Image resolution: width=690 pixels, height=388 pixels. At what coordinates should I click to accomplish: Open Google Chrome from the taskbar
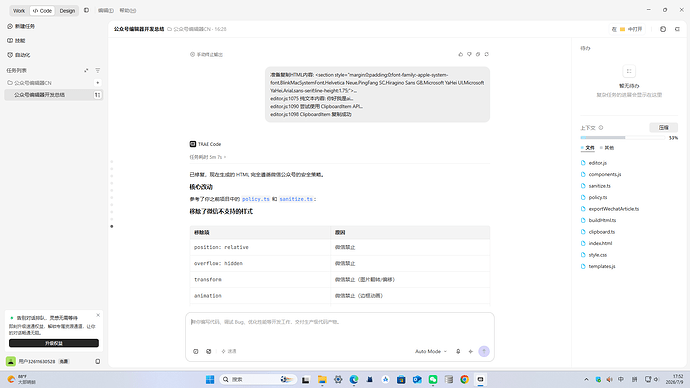pos(464,379)
